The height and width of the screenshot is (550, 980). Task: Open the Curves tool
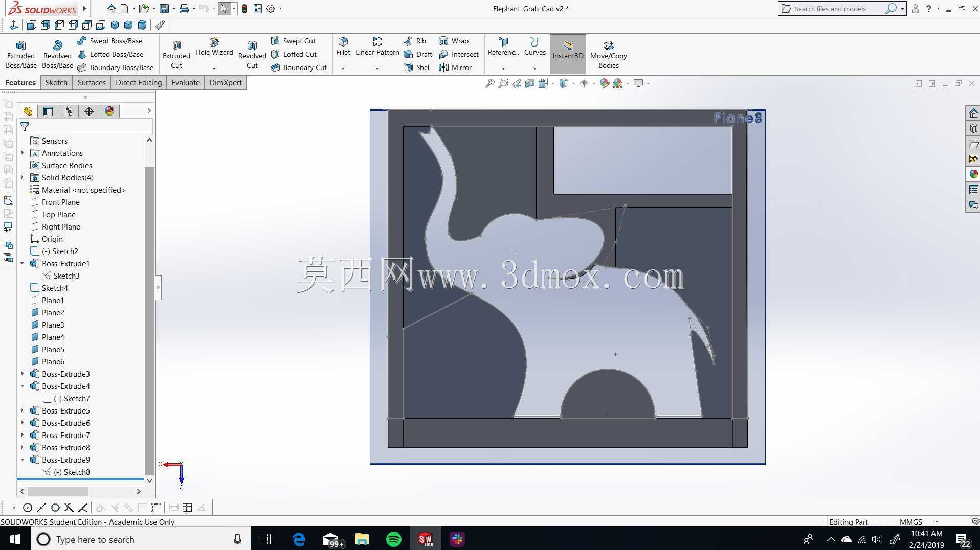(x=534, y=47)
